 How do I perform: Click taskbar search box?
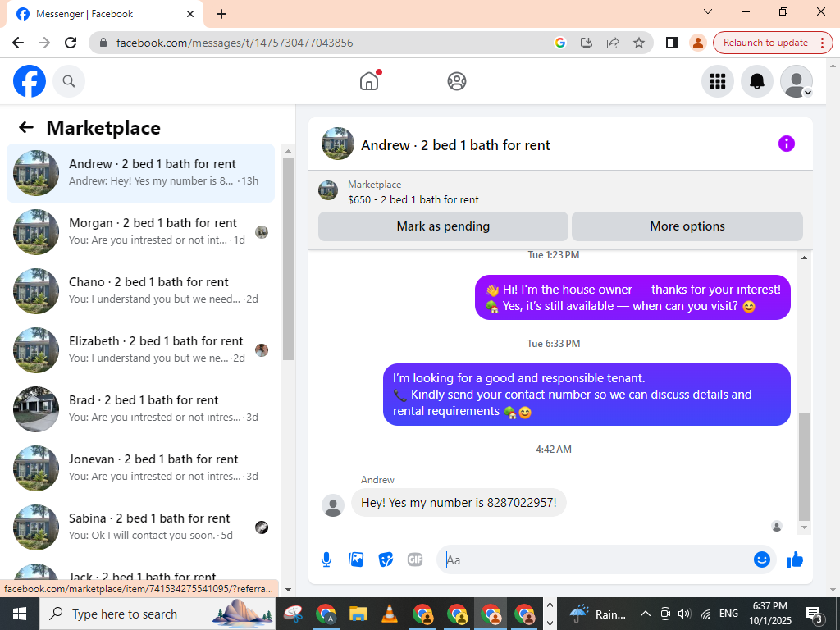157,614
